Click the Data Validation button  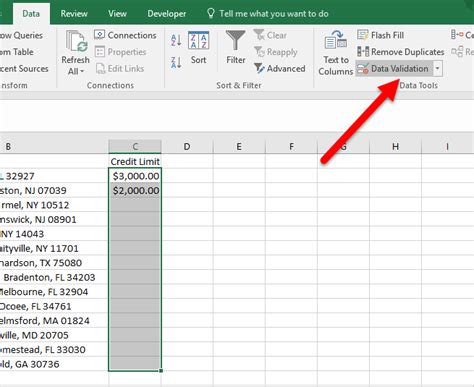(x=394, y=69)
